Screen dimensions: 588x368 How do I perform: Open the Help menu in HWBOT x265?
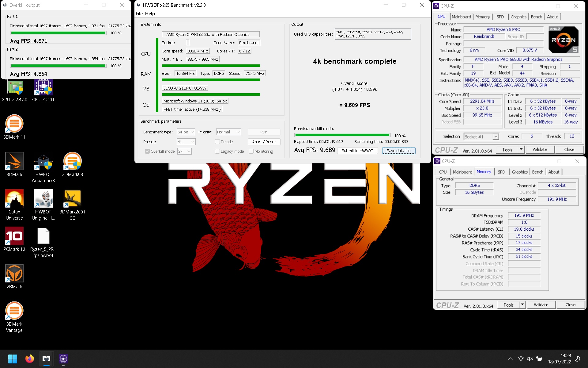click(150, 14)
